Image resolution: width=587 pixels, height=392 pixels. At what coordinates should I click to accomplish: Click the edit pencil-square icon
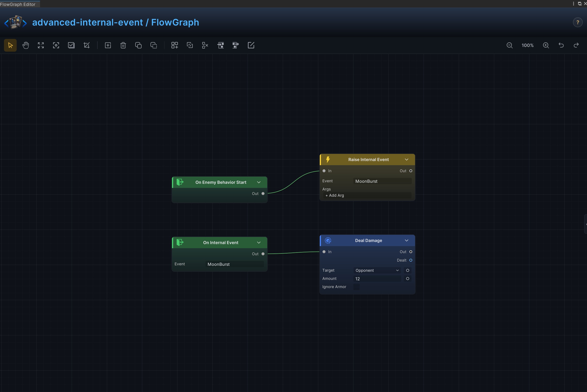(251, 45)
